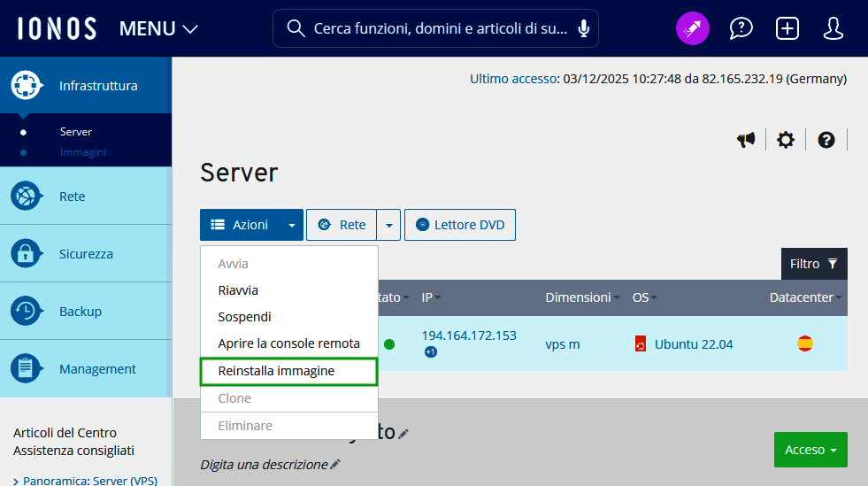Edit server name pencil icon
Screen dimensions: 868x486
(403, 434)
